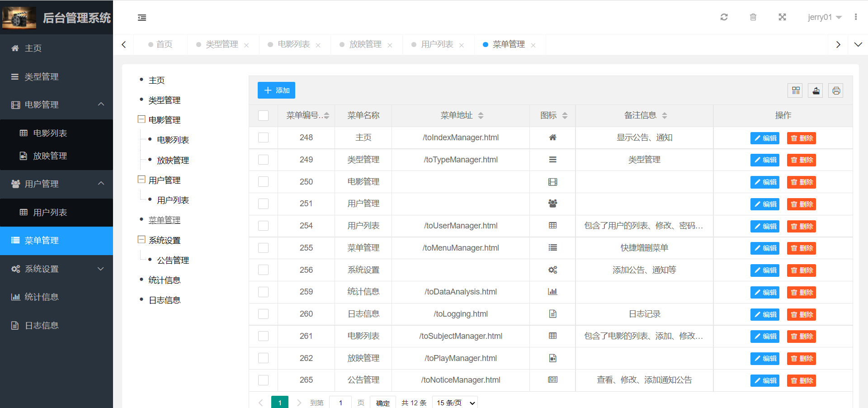
Task: Click the refresh icon in header
Action: (x=724, y=17)
